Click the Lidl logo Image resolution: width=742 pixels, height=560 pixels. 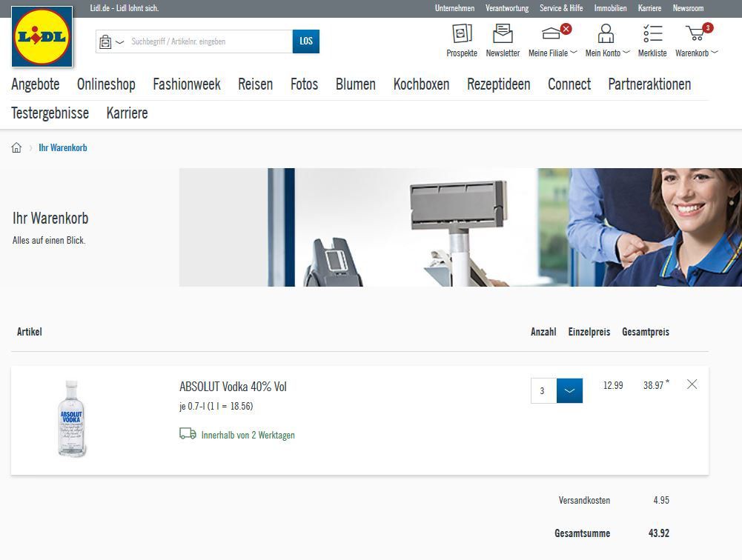pyautogui.click(x=42, y=36)
